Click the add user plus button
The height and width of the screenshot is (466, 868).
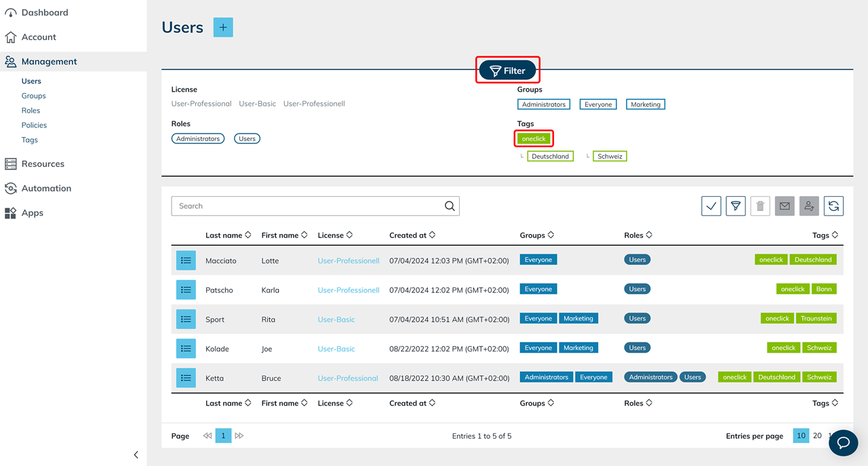[x=223, y=27]
